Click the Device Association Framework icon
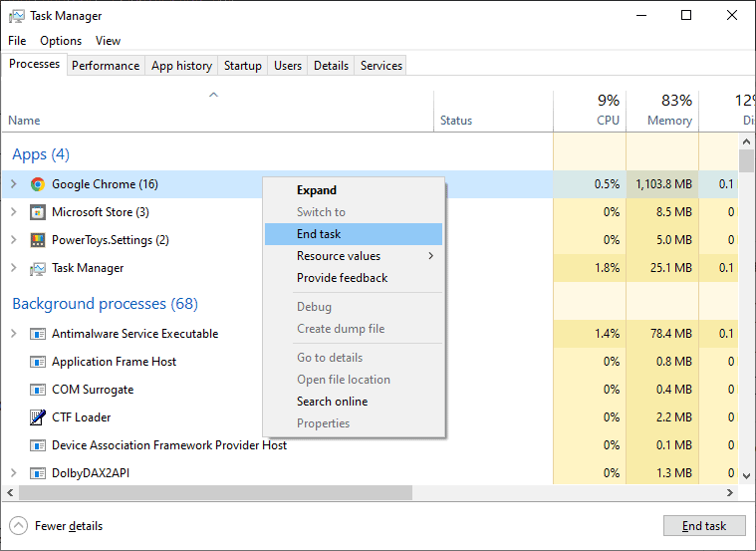Screen dimensions: 756x551 [x=38, y=445]
